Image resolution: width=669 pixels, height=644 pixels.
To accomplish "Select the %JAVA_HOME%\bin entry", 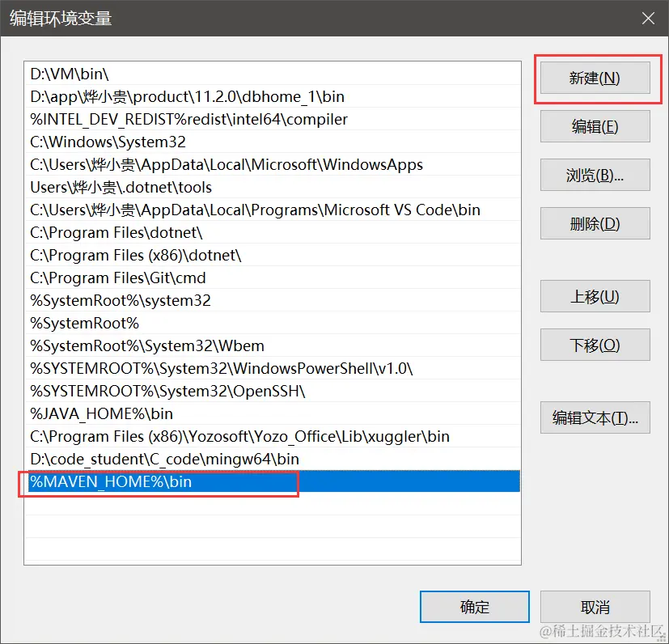I will [273, 413].
